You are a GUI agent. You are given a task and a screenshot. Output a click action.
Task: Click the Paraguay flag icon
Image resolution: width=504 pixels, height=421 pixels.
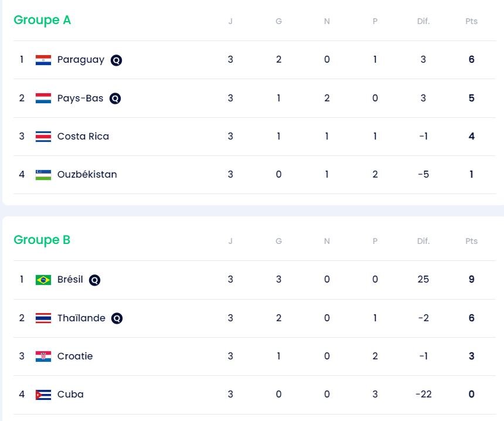click(43, 60)
